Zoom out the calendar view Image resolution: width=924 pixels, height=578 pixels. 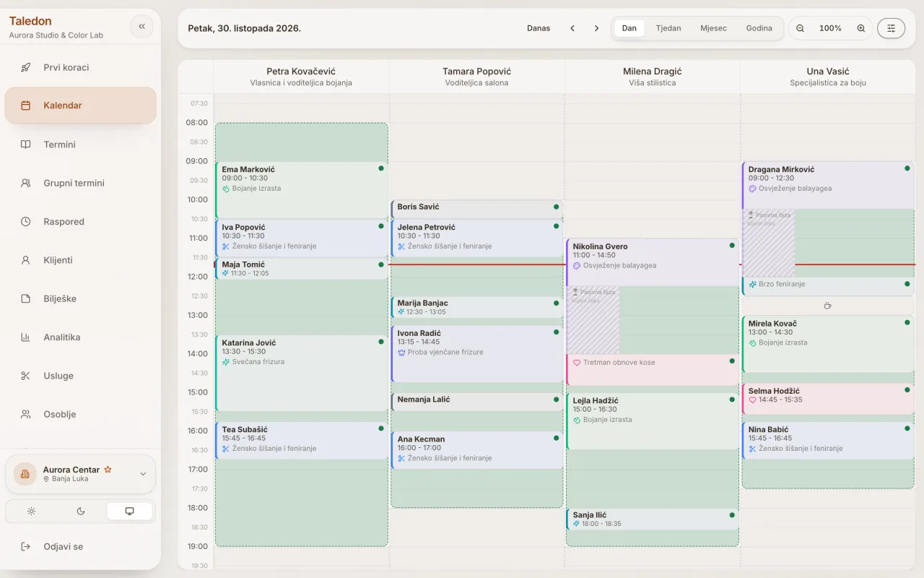[x=800, y=28]
